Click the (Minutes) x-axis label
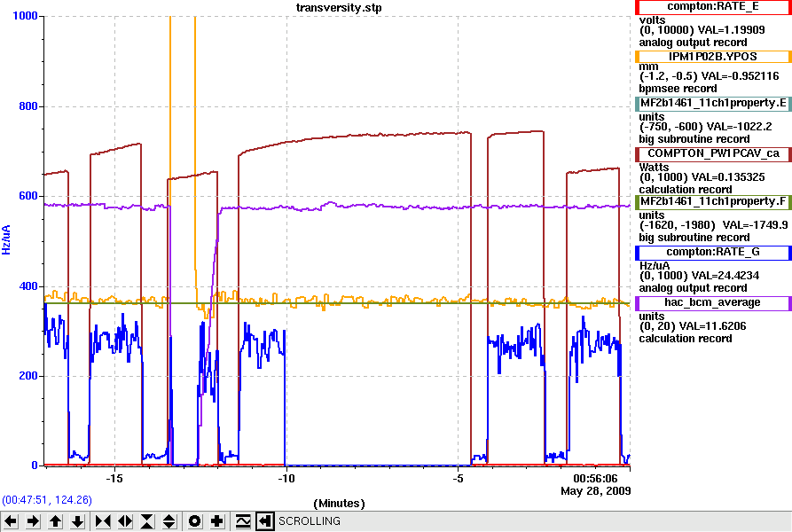Image resolution: width=792 pixels, height=532 pixels. point(339,504)
